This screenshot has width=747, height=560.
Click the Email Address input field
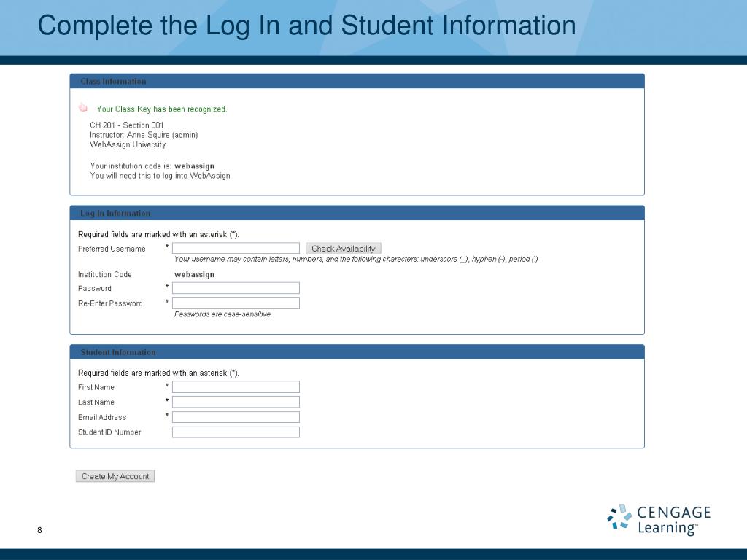(x=236, y=417)
